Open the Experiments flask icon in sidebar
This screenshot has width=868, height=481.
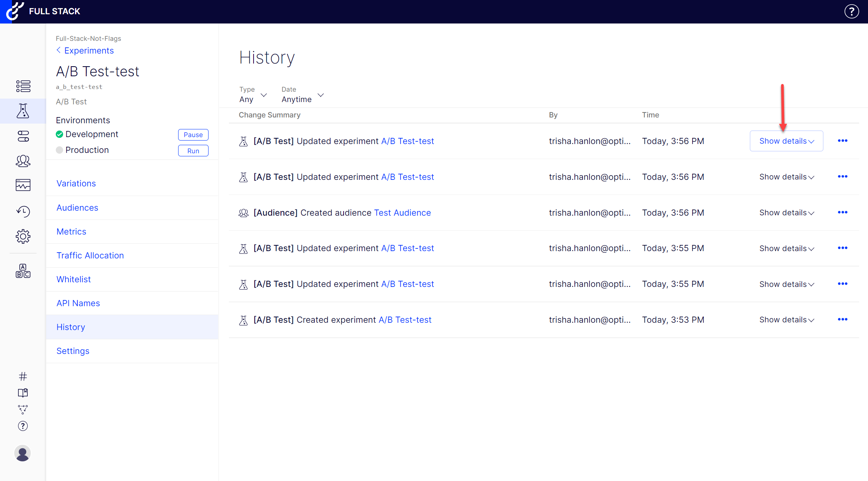[x=23, y=111]
